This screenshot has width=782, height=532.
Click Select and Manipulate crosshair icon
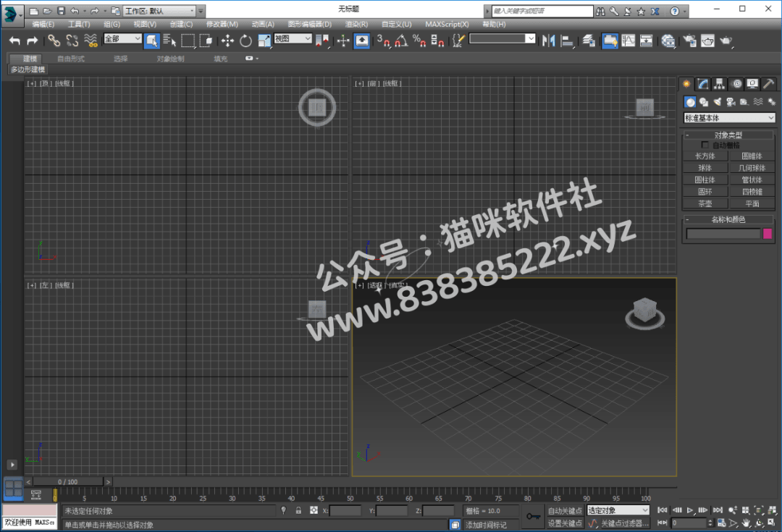pos(343,41)
